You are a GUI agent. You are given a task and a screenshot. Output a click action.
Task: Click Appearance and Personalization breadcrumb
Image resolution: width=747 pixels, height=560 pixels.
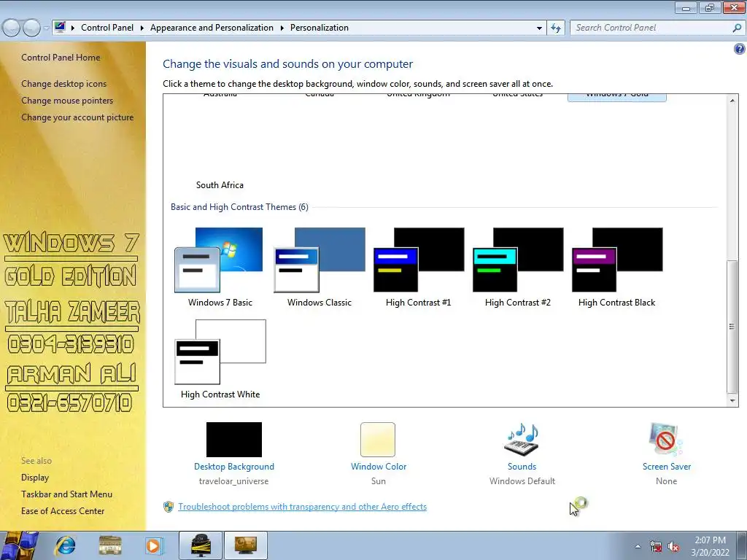pyautogui.click(x=212, y=28)
